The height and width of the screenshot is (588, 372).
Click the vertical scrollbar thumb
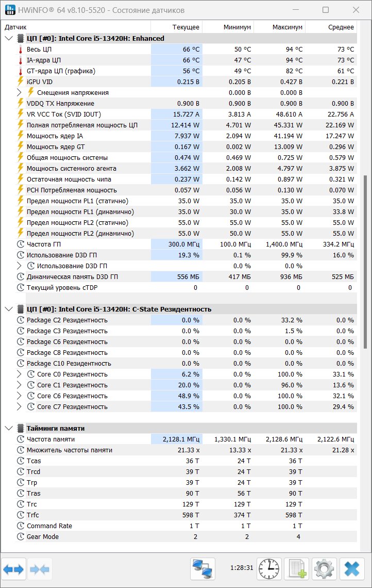(365, 262)
